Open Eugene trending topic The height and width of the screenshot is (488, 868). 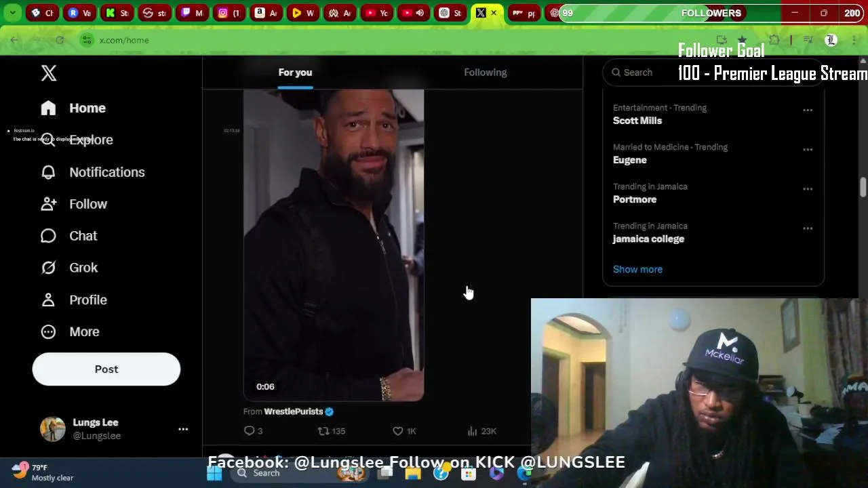pos(630,160)
